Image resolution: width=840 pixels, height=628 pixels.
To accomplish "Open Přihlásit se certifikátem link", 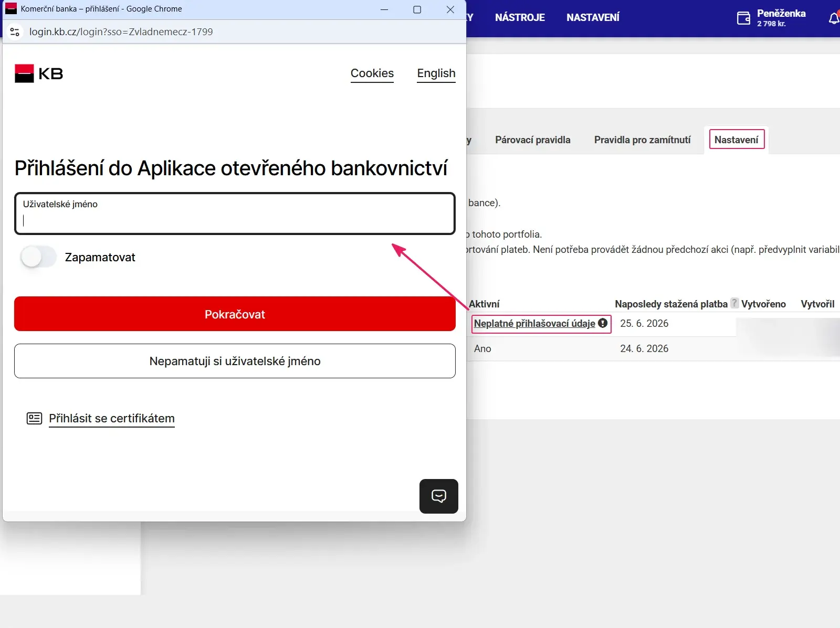I will (112, 419).
